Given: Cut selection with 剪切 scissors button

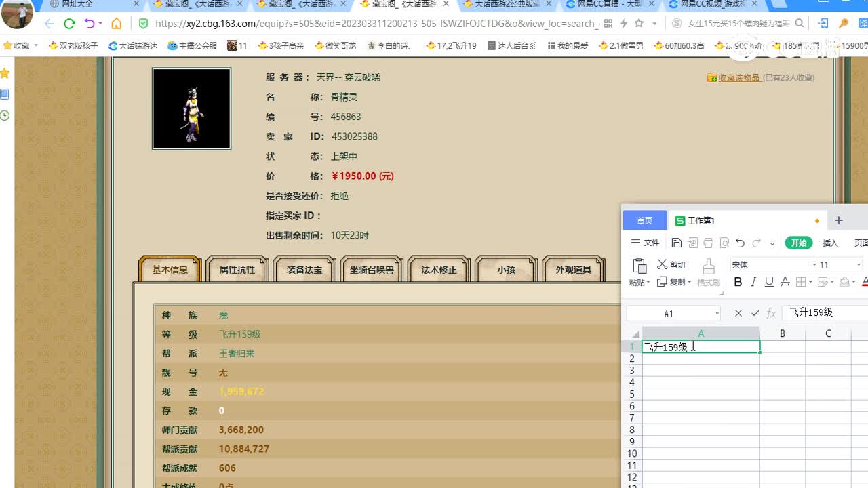Looking at the screenshot, I should (671, 264).
